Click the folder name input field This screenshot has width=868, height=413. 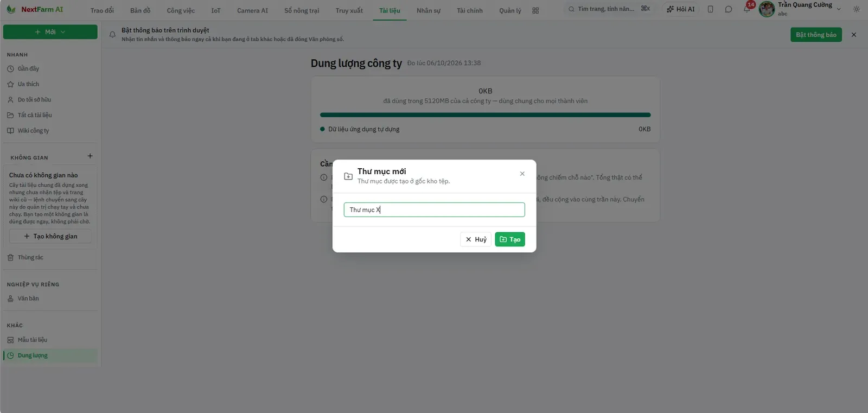[x=435, y=210]
